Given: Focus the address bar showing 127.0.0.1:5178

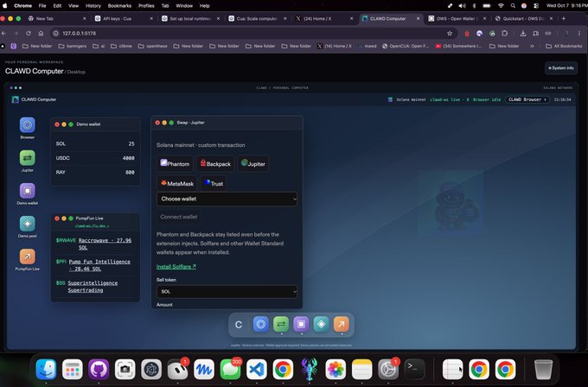Looking at the screenshot, I should 247,34.
